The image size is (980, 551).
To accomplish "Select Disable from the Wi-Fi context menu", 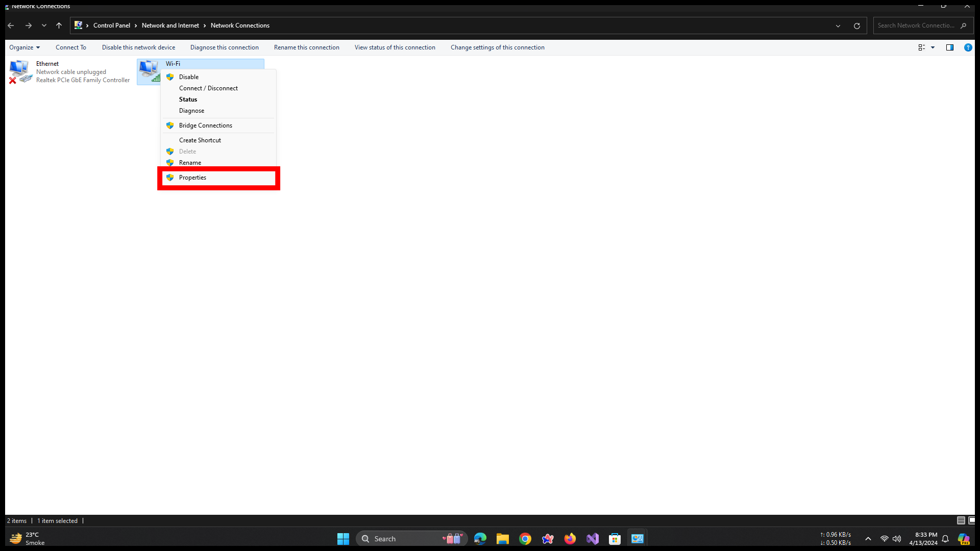I will point(189,77).
